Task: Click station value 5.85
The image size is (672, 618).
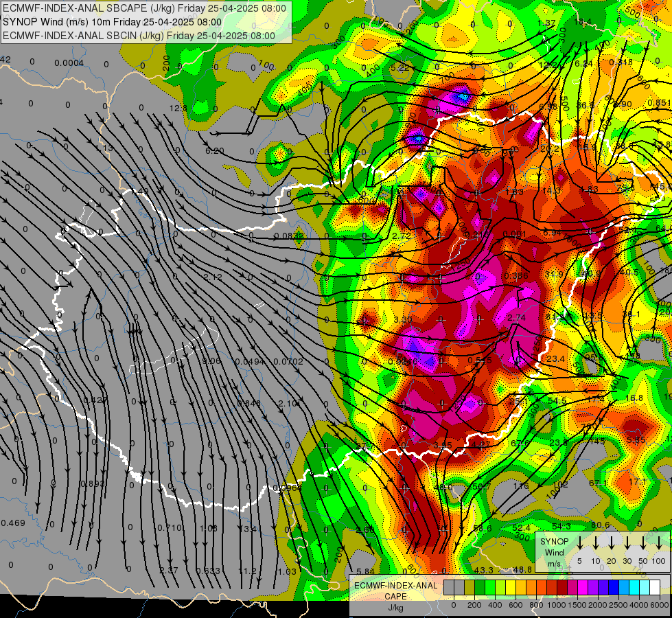Action: tap(636, 439)
